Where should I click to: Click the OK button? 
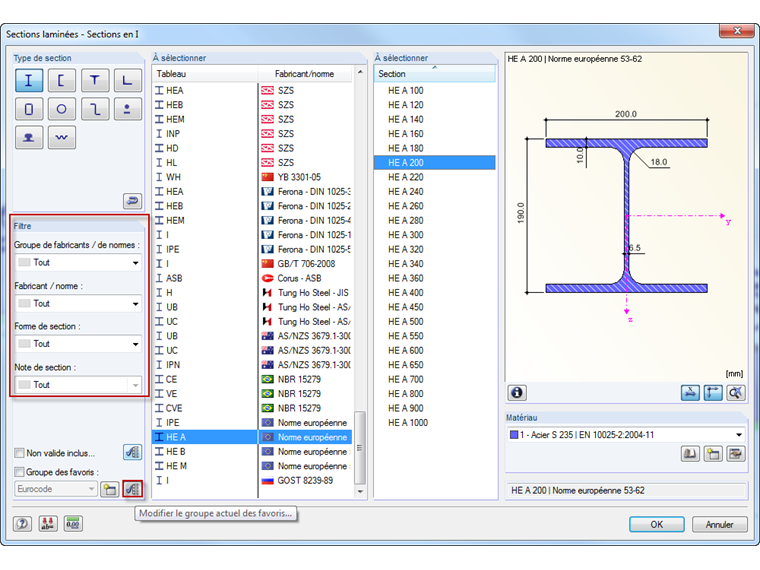pyautogui.click(x=657, y=524)
